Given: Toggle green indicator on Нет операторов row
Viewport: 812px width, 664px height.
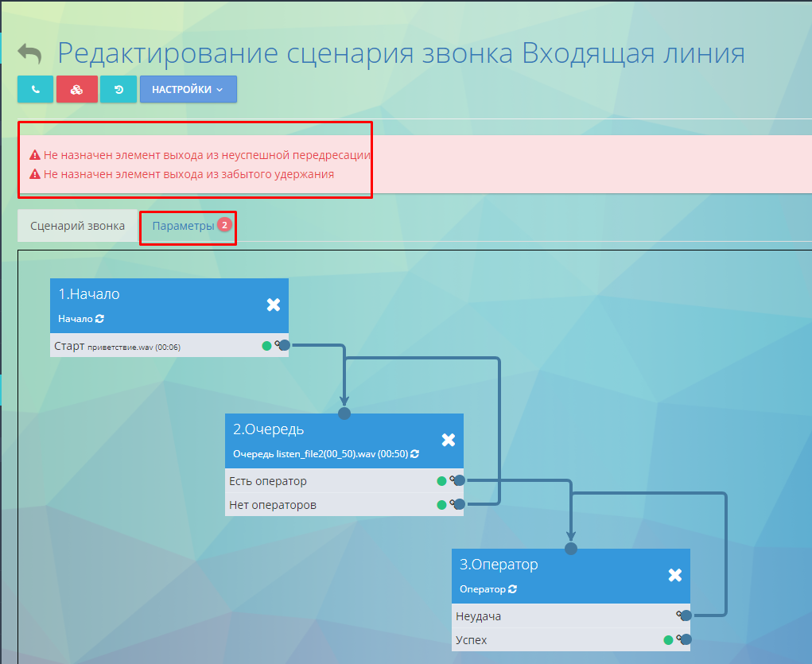Looking at the screenshot, I should 441,505.
